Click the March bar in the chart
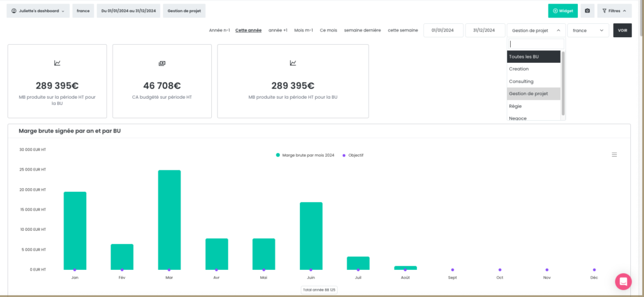 point(169,220)
